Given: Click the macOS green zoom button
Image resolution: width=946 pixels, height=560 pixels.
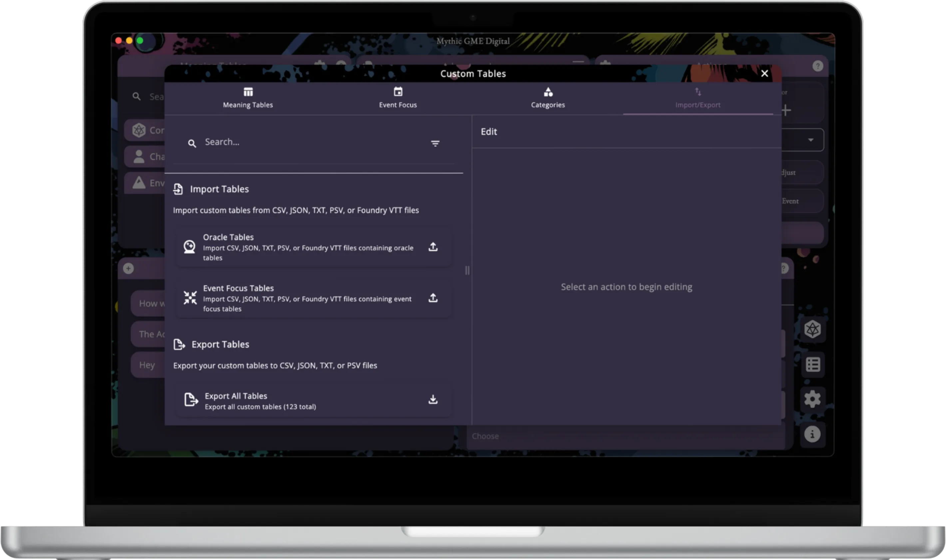Looking at the screenshot, I should tap(140, 40).
